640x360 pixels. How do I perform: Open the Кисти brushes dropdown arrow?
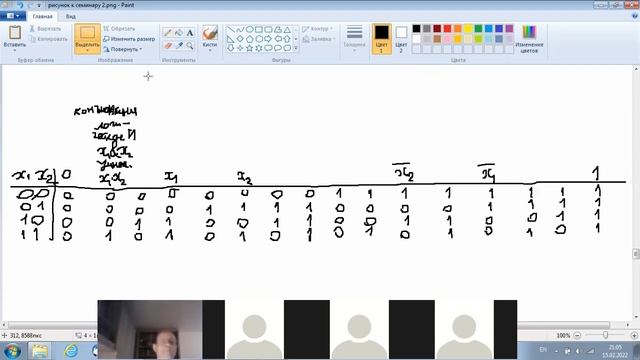(210, 50)
